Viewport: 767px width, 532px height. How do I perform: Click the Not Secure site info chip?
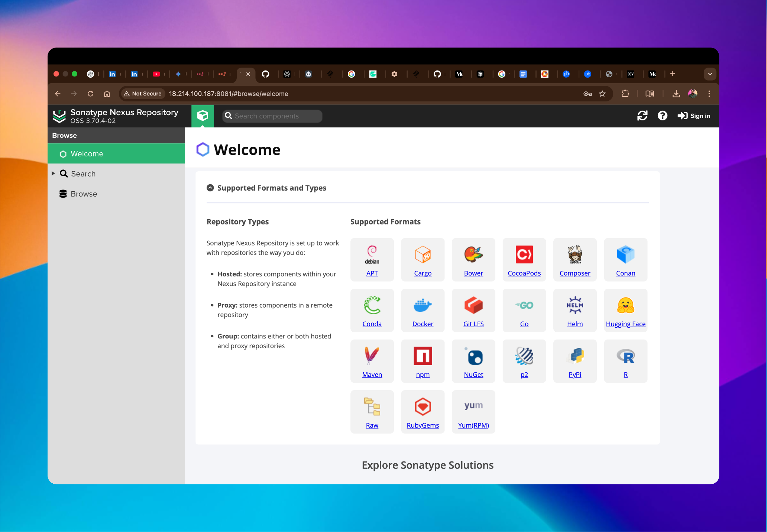pyautogui.click(x=143, y=94)
